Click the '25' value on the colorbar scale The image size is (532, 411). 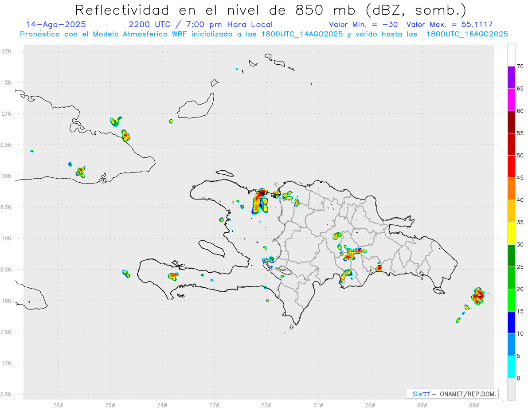tap(520, 267)
